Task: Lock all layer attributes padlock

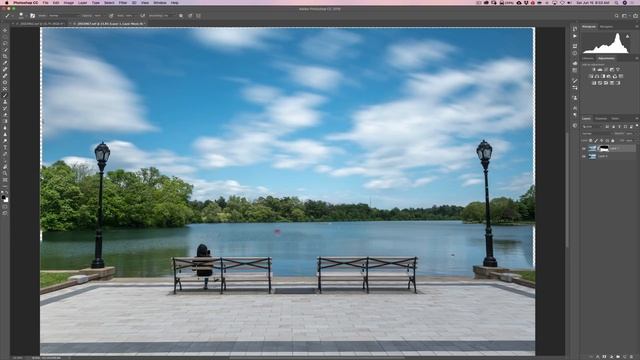Action: pos(613,140)
